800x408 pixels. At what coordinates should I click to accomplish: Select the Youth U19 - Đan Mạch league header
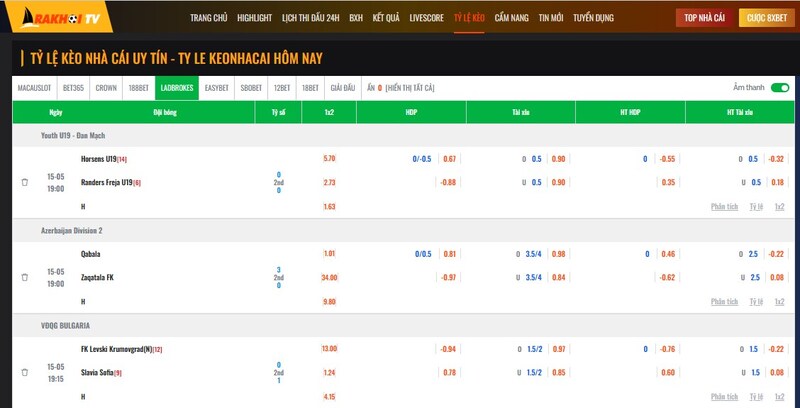tap(73, 136)
